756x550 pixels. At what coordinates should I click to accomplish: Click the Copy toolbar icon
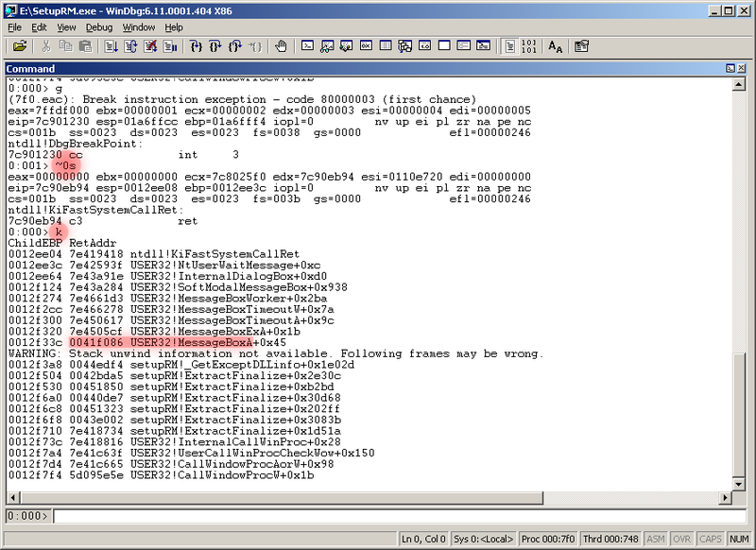[x=65, y=46]
